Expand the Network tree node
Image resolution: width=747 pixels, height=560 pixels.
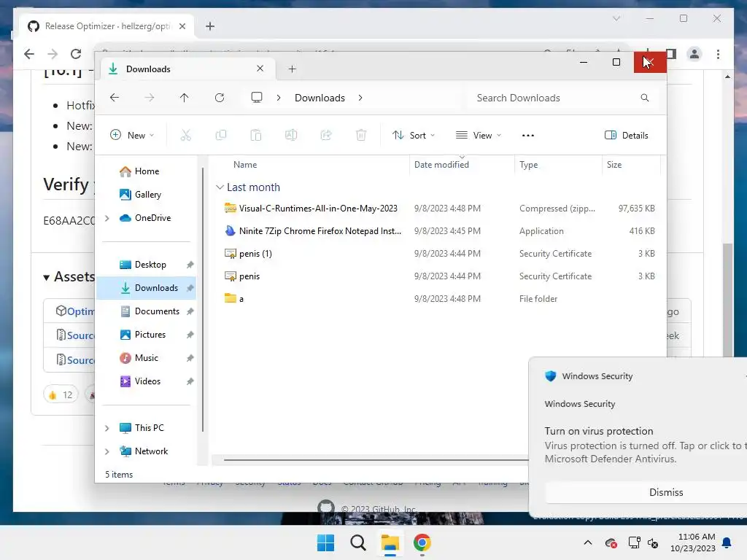[107, 451]
